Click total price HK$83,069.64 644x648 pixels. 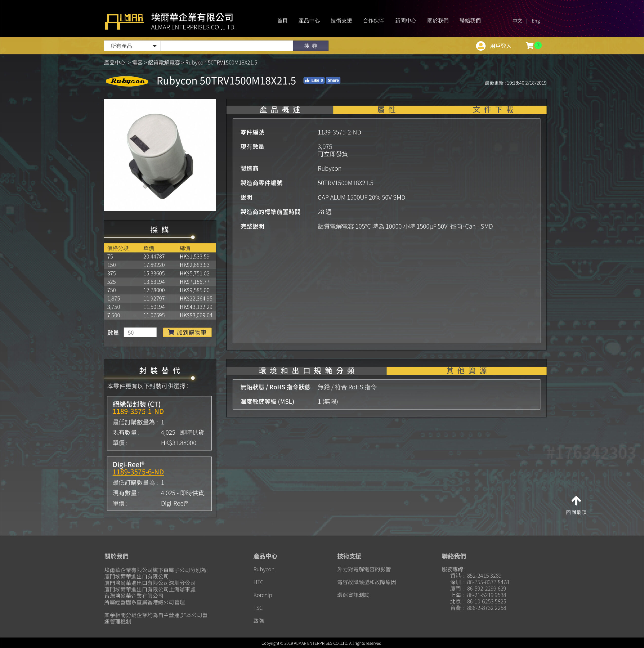(196, 315)
